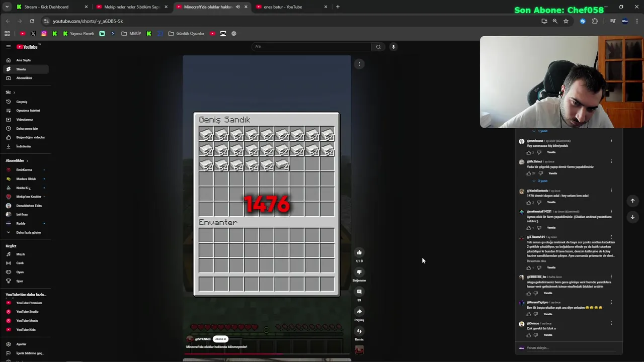
Task: Open a new browser tab
Action: (338, 7)
